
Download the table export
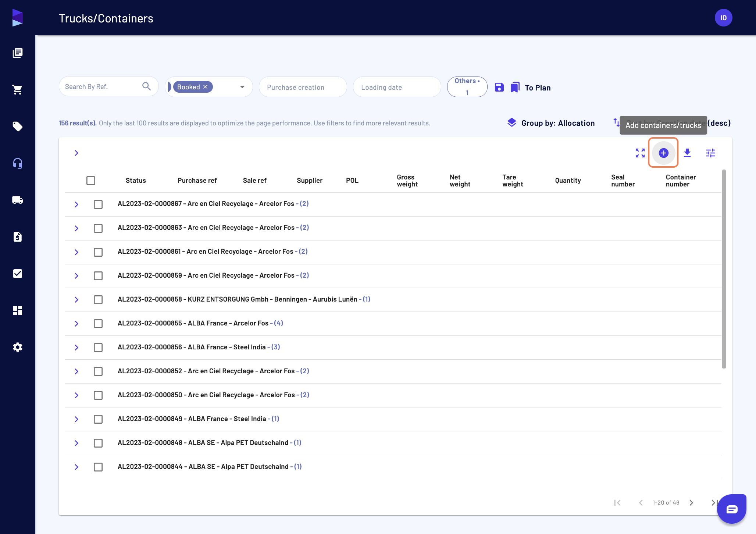(x=687, y=153)
